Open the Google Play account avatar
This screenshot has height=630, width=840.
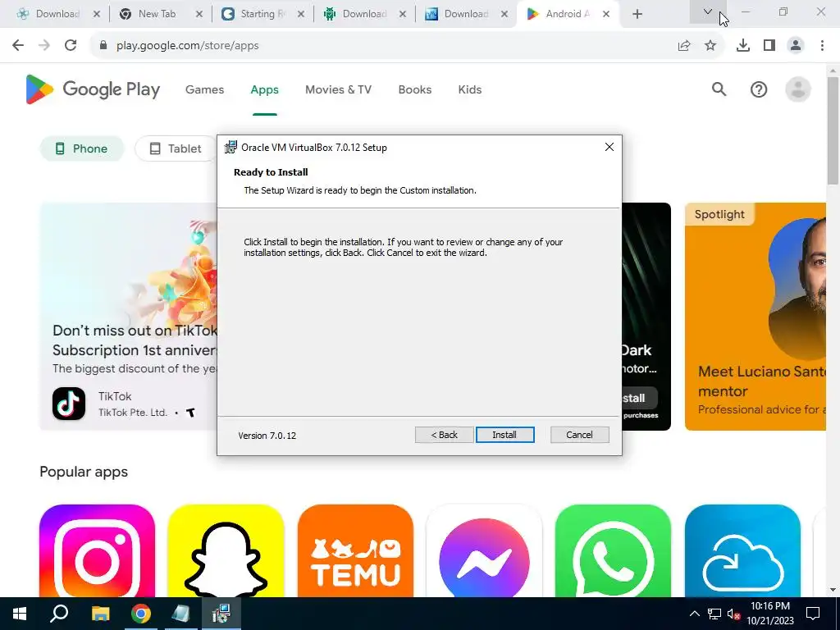click(x=797, y=89)
